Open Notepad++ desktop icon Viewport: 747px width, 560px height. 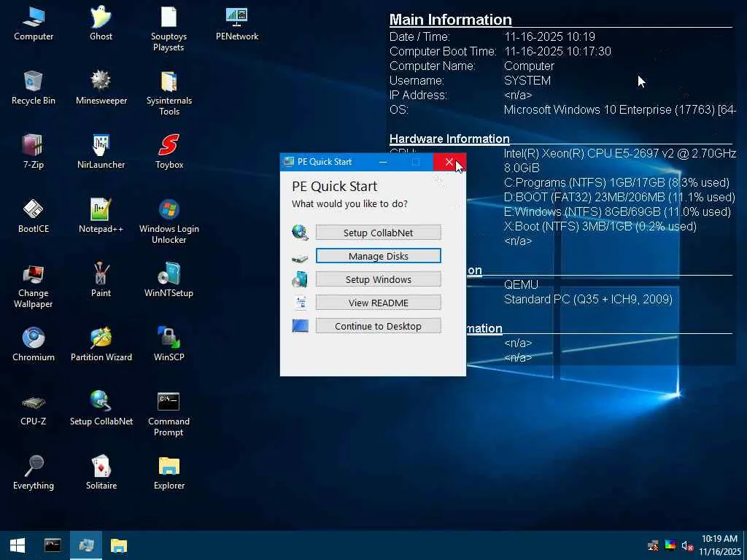point(101,217)
